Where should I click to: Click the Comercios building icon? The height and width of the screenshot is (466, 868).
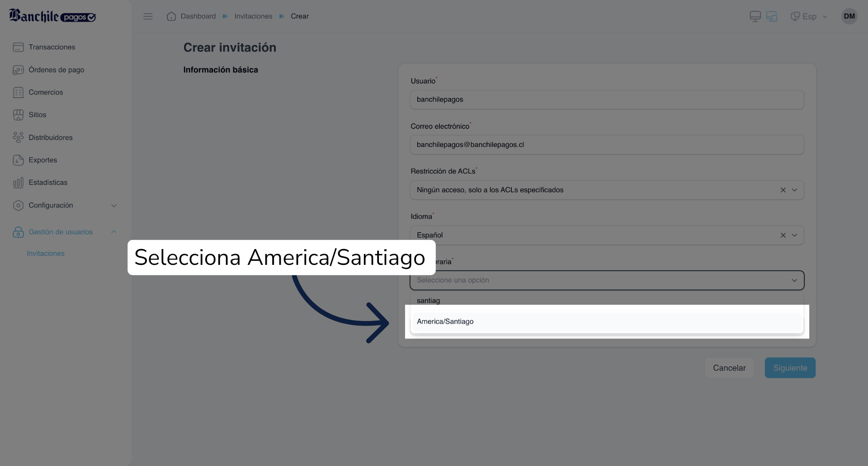tap(18, 92)
